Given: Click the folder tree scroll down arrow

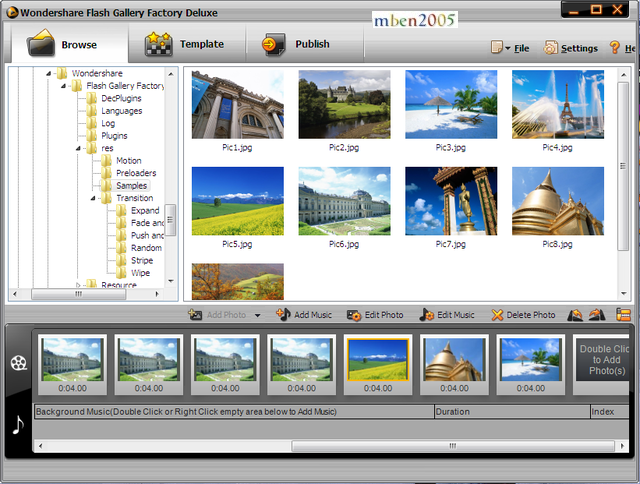Looking at the screenshot, I should coord(171,281).
